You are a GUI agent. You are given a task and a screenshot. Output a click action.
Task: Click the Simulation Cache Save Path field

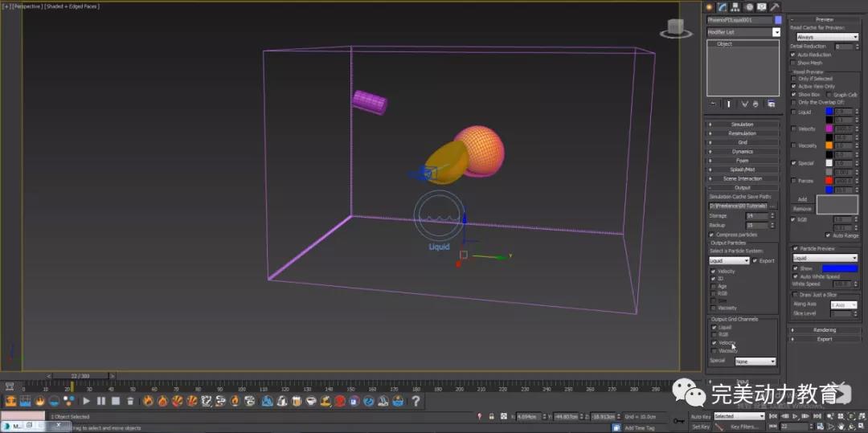pyautogui.click(x=739, y=206)
